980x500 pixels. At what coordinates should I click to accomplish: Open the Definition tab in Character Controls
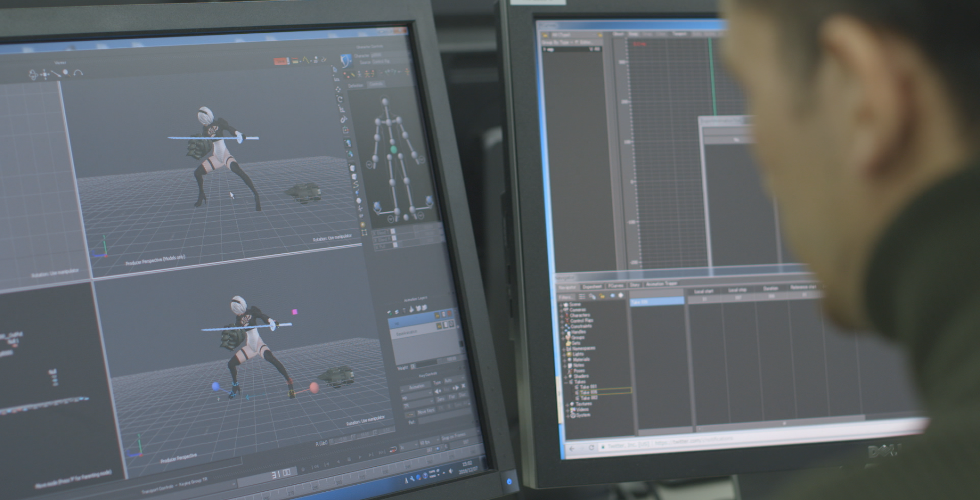coord(356,86)
